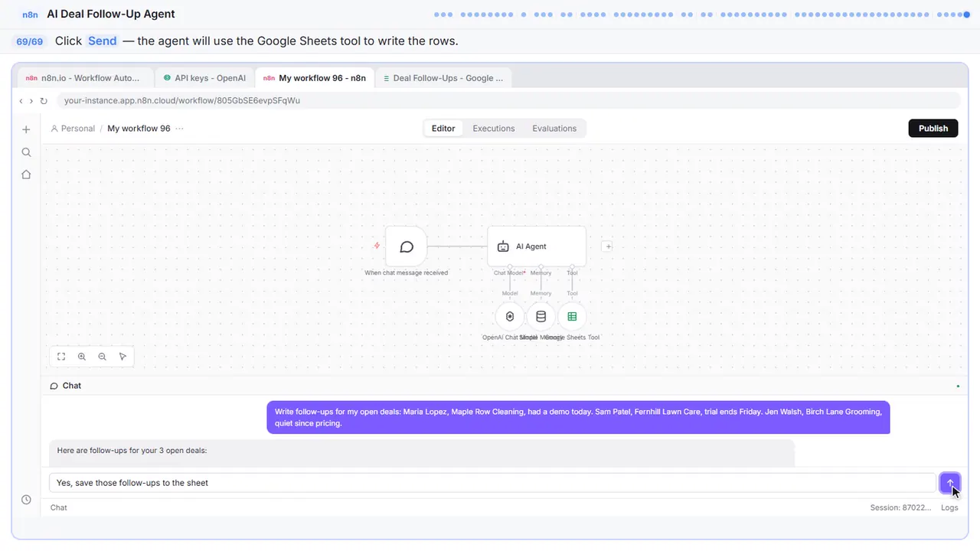Image resolution: width=980 pixels, height=551 pixels.
Task: Click the Session ID text
Action: [900, 507]
